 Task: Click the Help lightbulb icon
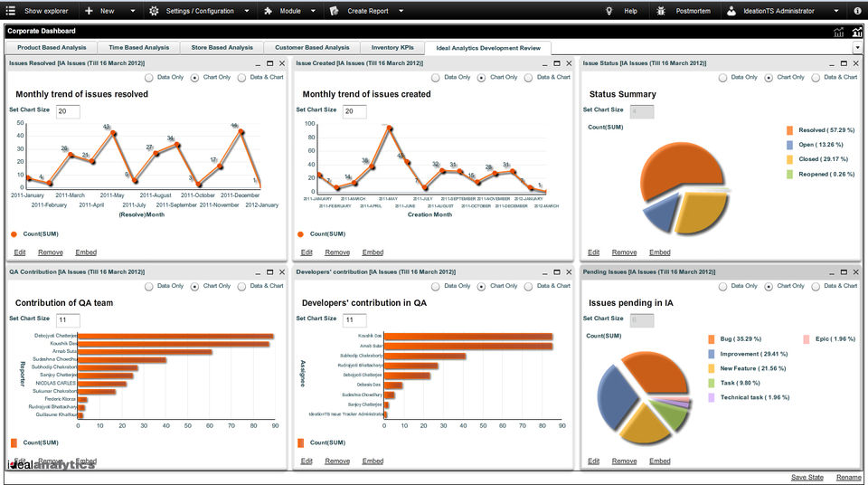coord(609,11)
